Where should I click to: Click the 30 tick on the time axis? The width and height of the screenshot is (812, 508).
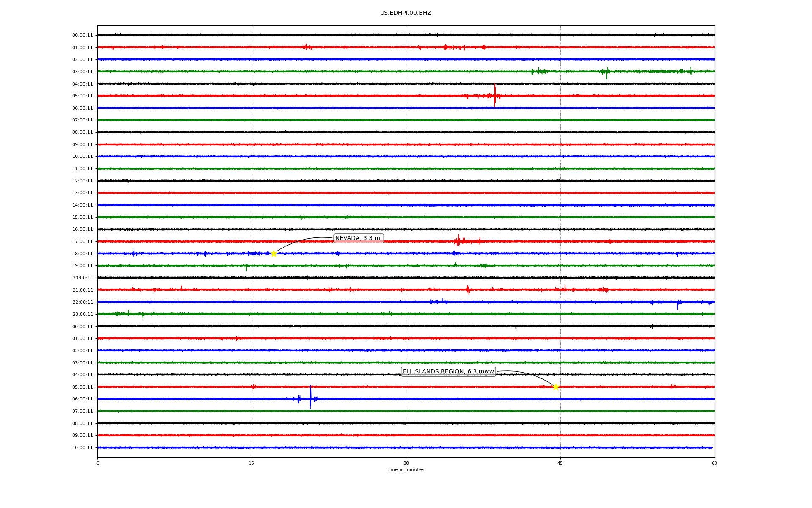[x=406, y=463]
